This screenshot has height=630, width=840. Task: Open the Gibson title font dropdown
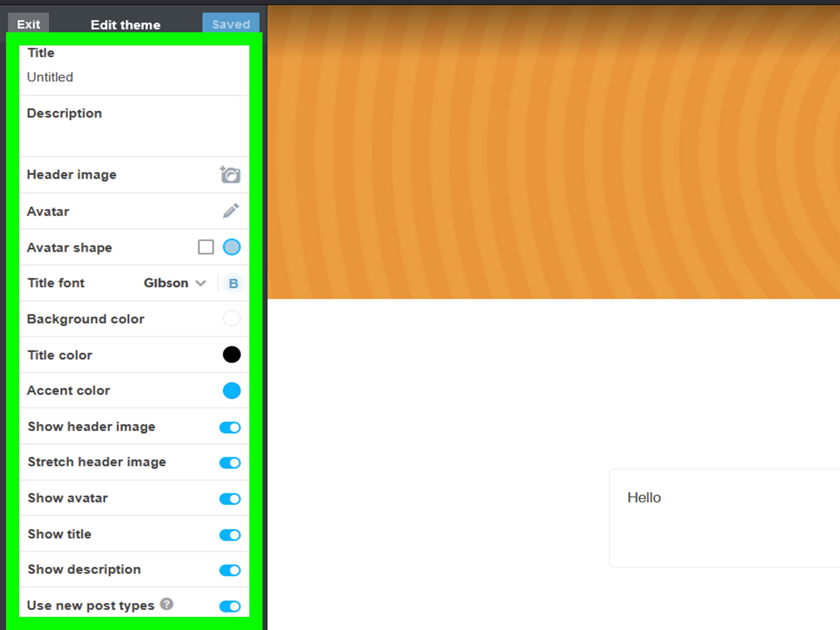pyautogui.click(x=174, y=283)
